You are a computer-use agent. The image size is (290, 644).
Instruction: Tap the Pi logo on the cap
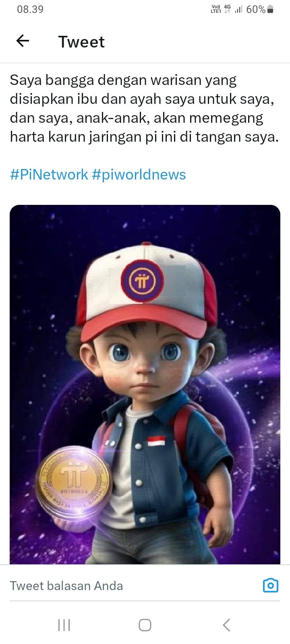click(142, 282)
